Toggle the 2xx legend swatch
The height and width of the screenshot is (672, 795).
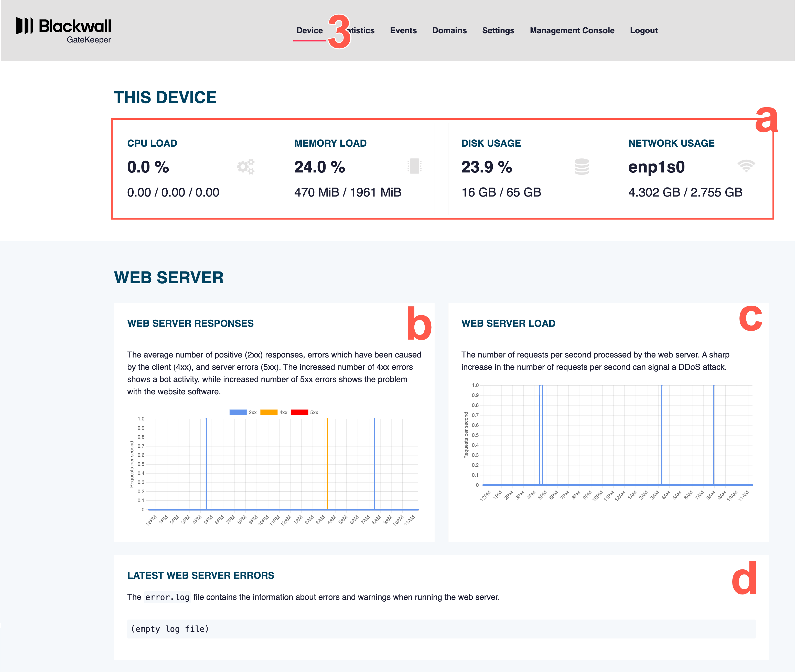pyautogui.click(x=238, y=412)
